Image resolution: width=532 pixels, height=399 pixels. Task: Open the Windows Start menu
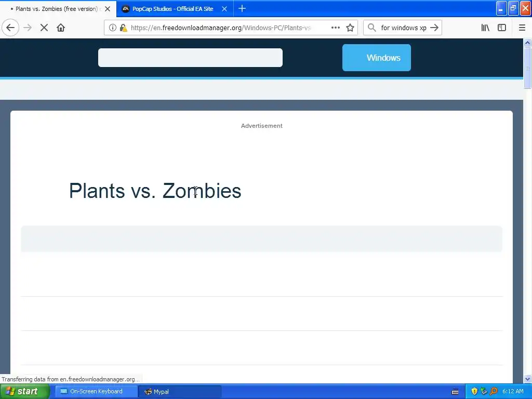(x=24, y=391)
